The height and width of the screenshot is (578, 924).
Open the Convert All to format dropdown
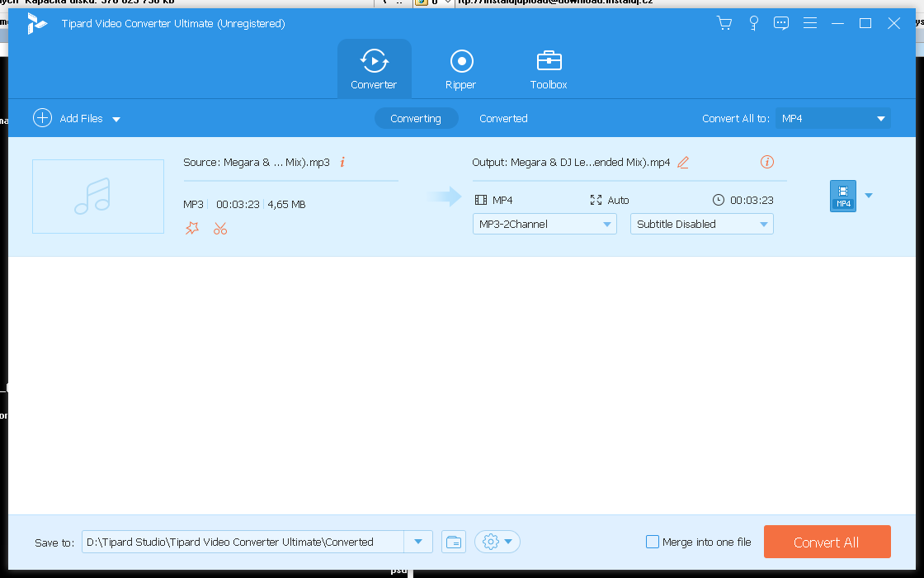coord(832,118)
